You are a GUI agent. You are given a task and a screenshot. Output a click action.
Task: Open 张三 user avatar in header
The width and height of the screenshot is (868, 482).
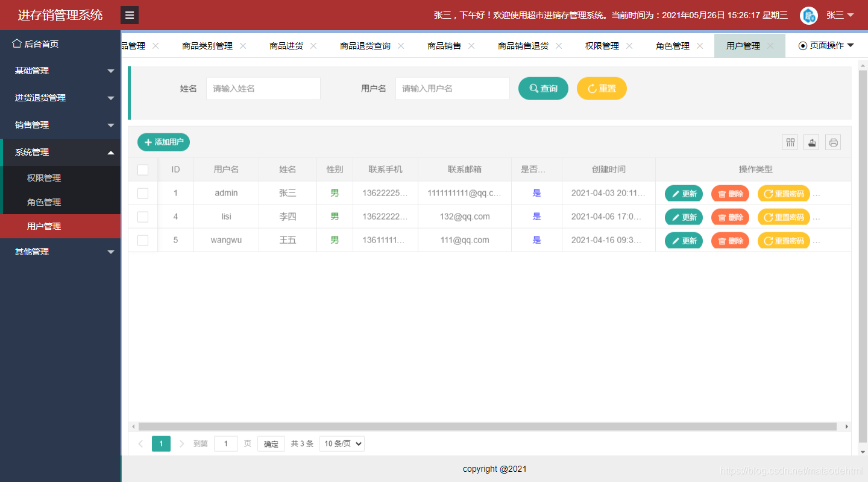pos(809,16)
